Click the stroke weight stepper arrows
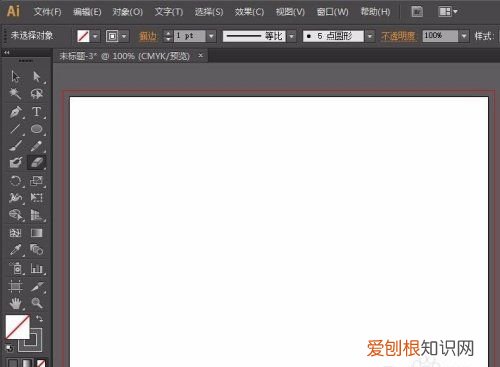 click(168, 36)
